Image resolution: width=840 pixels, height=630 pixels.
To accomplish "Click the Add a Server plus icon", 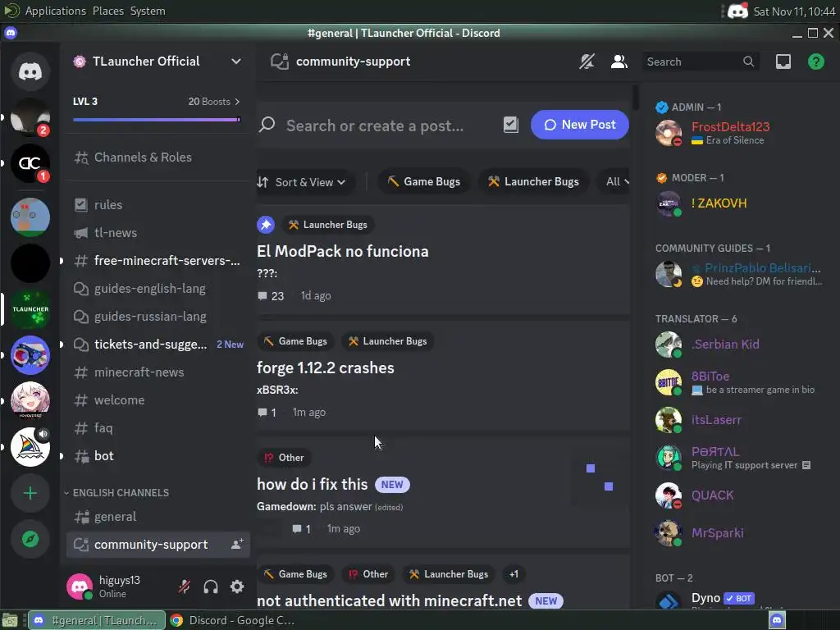I will (30, 493).
